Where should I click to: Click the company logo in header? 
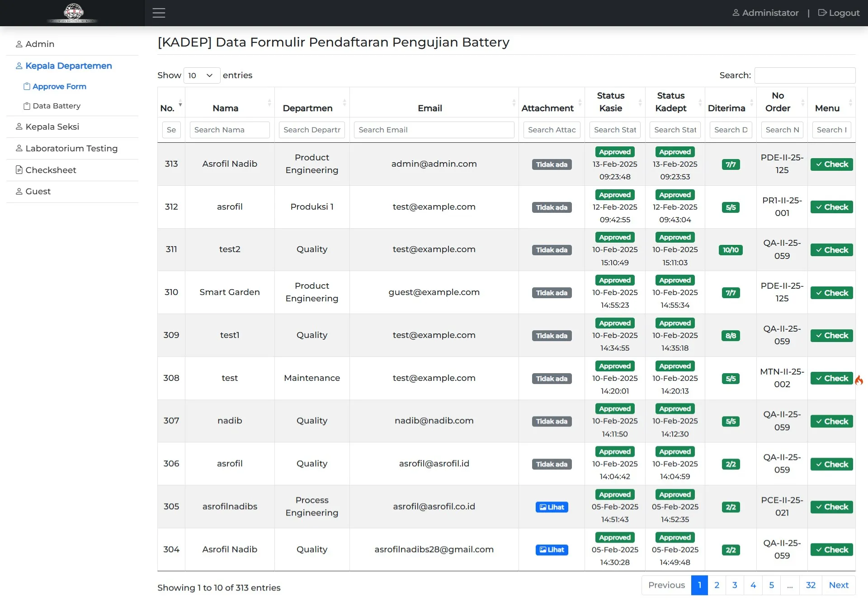[x=72, y=13]
